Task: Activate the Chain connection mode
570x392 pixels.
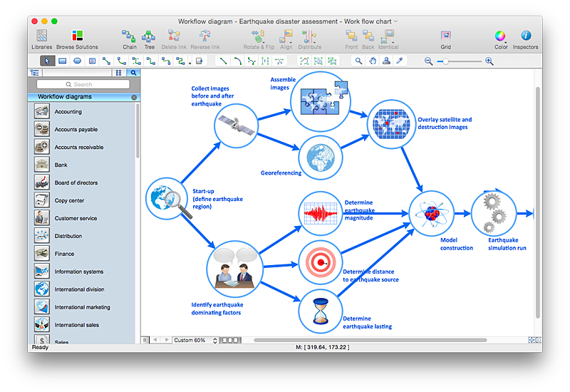Action: point(129,40)
